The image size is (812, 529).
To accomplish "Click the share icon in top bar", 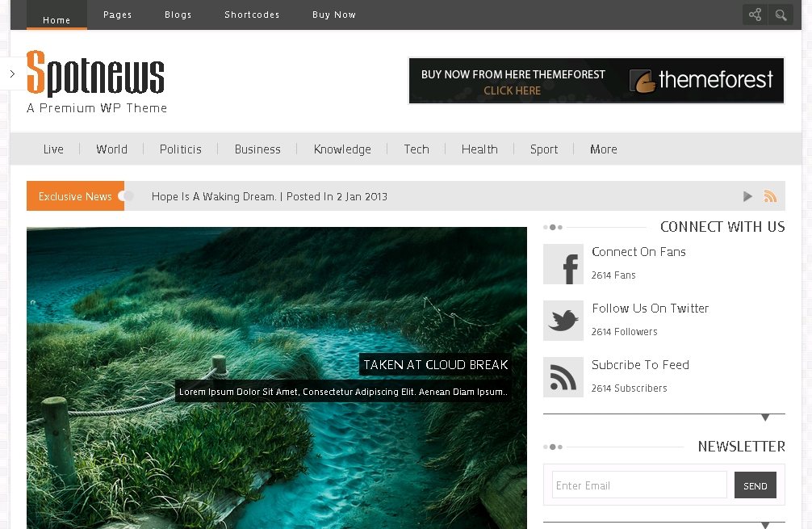I will [755, 15].
